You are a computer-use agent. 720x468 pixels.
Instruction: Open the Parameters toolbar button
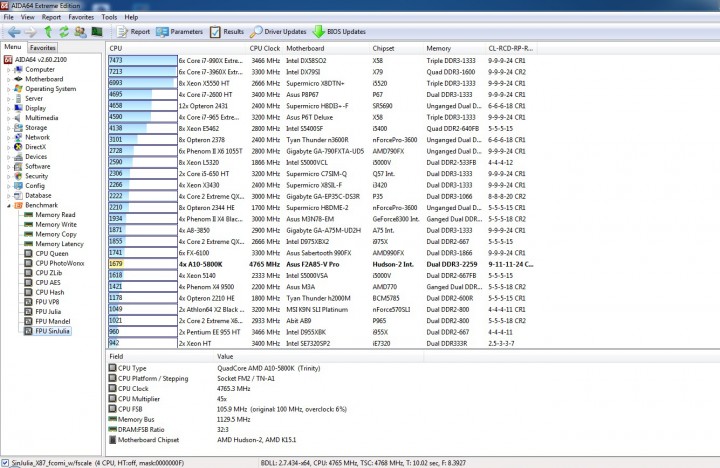coord(180,32)
